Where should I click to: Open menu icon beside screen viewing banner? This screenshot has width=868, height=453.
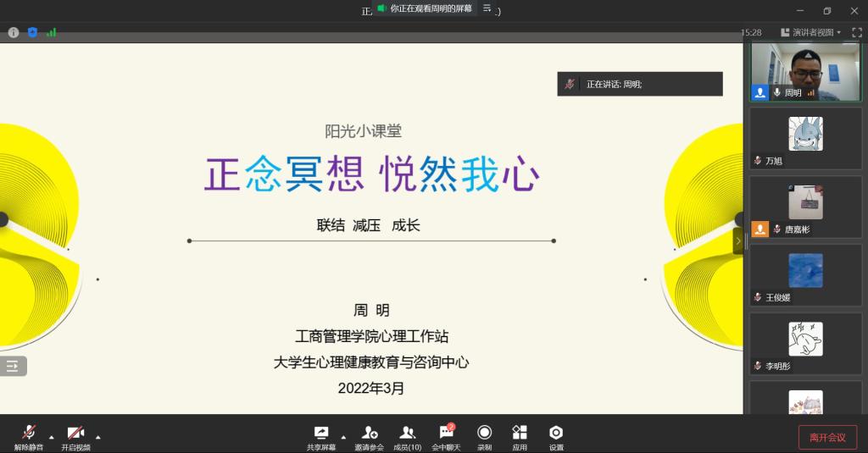pos(487,8)
